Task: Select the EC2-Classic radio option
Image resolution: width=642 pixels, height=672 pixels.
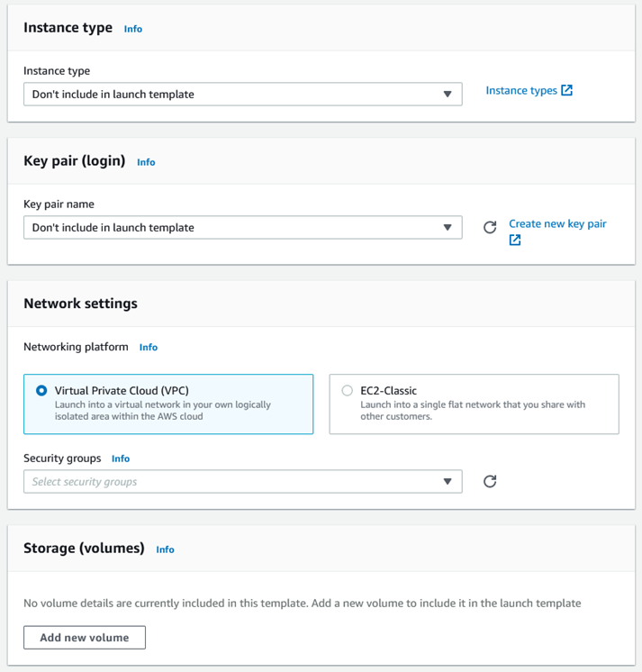Action: [x=347, y=390]
